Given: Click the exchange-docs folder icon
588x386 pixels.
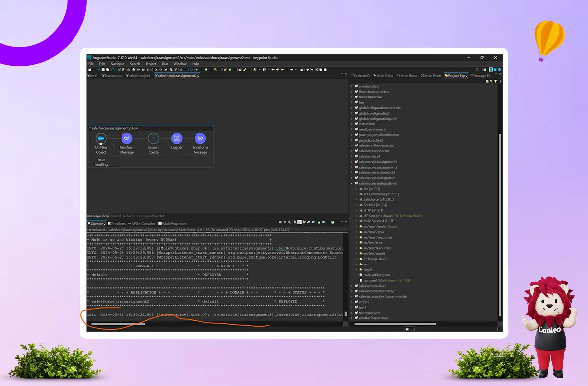Looking at the screenshot, I should click(361, 259).
